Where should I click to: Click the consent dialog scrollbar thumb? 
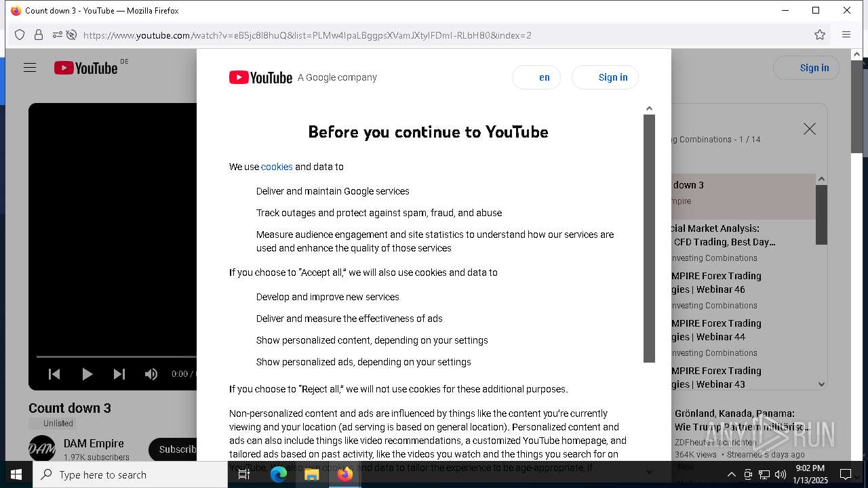pos(649,238)
